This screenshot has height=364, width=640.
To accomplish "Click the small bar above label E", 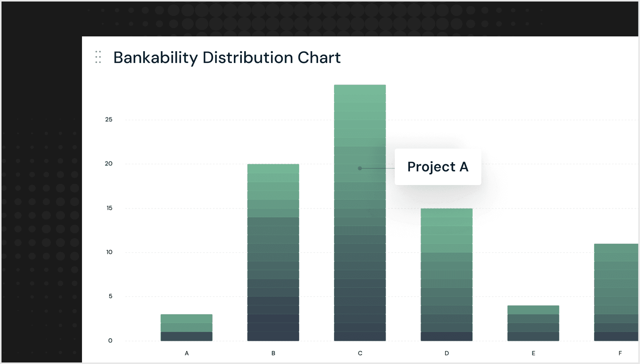I will pyautogui.click(x=533, y=323).
